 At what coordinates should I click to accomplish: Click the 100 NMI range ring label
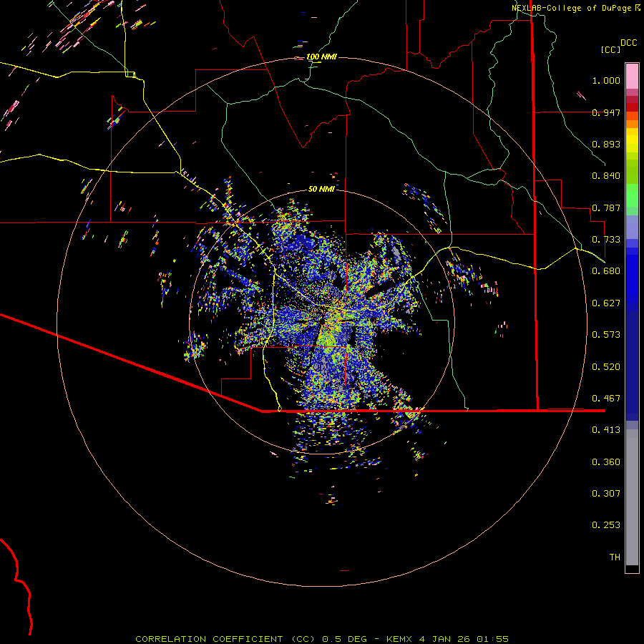pyautogui.click(x=321, y=57)
